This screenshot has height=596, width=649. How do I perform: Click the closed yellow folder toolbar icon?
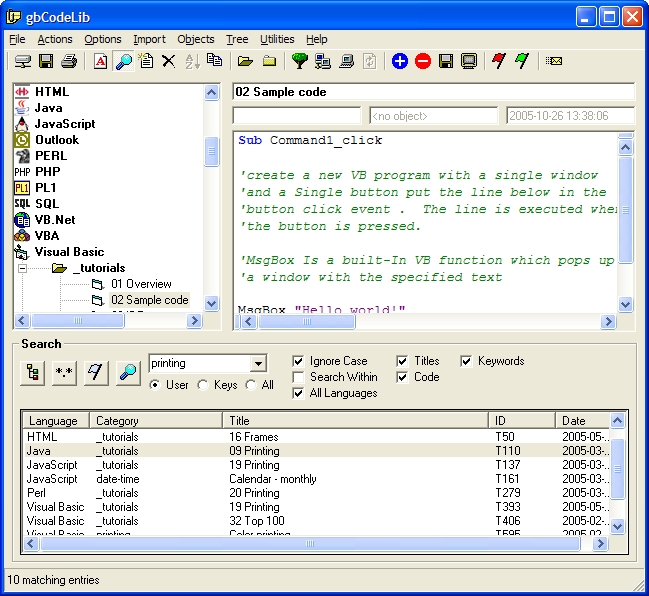tap(269, 62)
